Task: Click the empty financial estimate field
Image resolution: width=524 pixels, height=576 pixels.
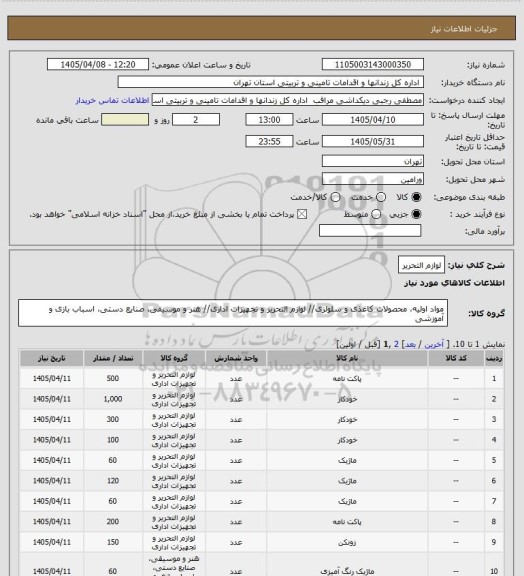Action: coord(370,231)
